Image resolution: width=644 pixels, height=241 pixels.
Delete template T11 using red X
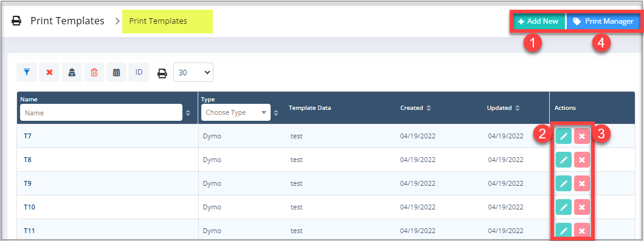pos(581,230)
